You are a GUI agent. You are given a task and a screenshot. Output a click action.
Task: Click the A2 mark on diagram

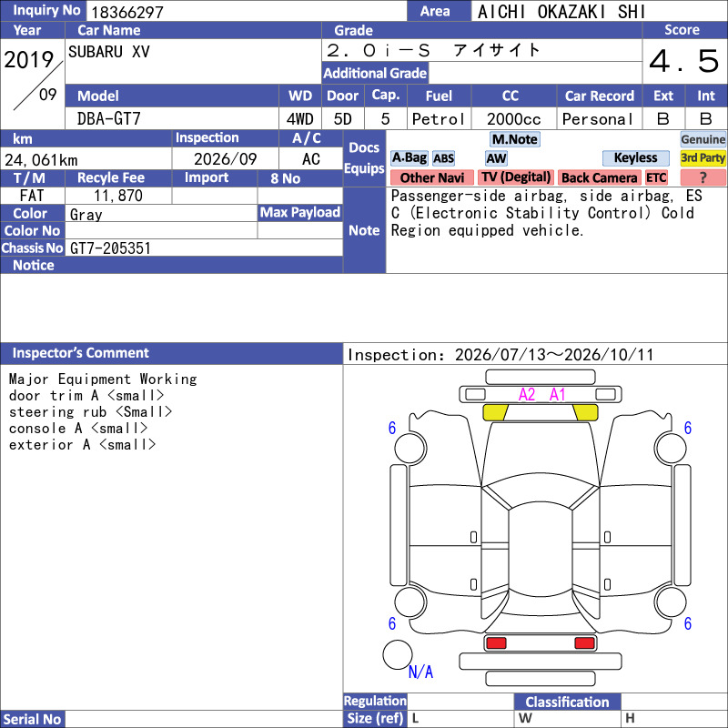click(527, 395)
